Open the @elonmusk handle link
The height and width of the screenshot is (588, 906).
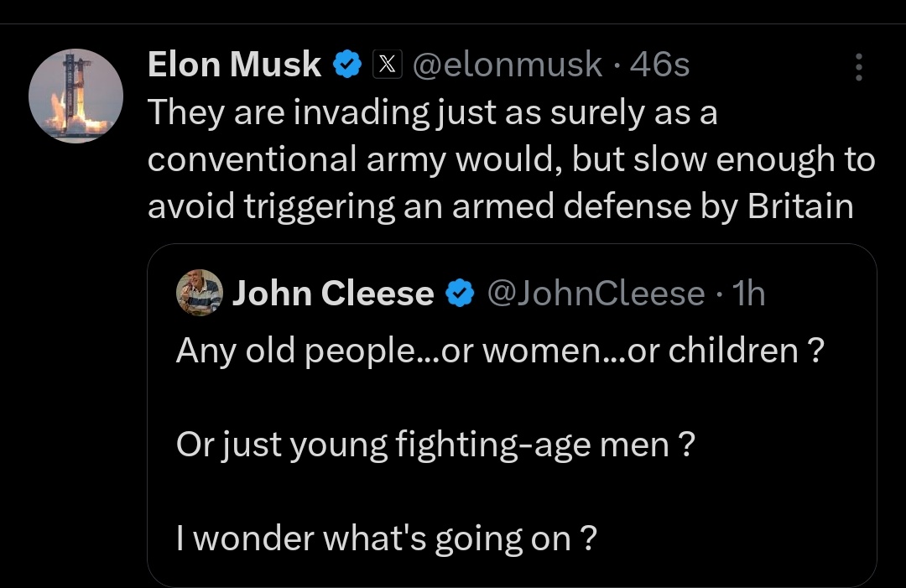coord(508,64)
